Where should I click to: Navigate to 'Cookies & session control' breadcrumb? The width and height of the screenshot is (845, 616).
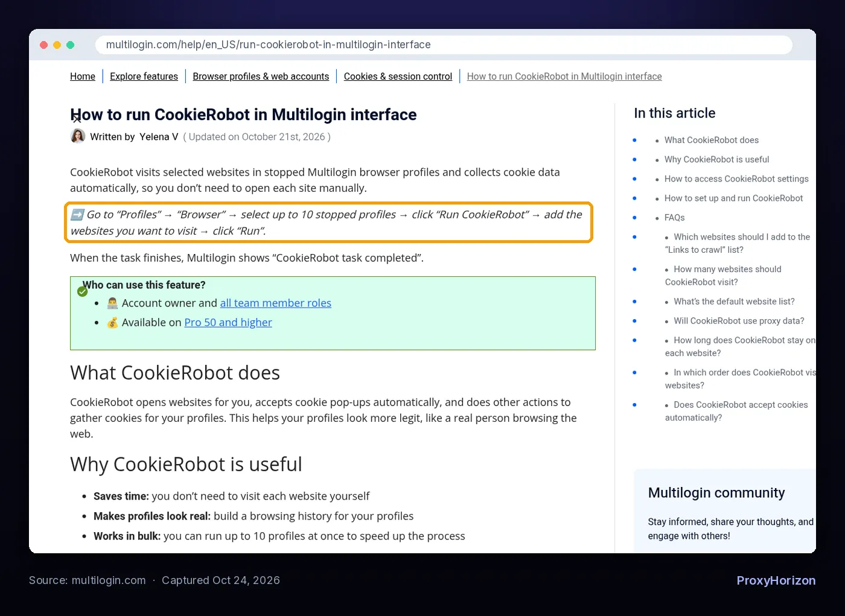click(x=398, y=77)
